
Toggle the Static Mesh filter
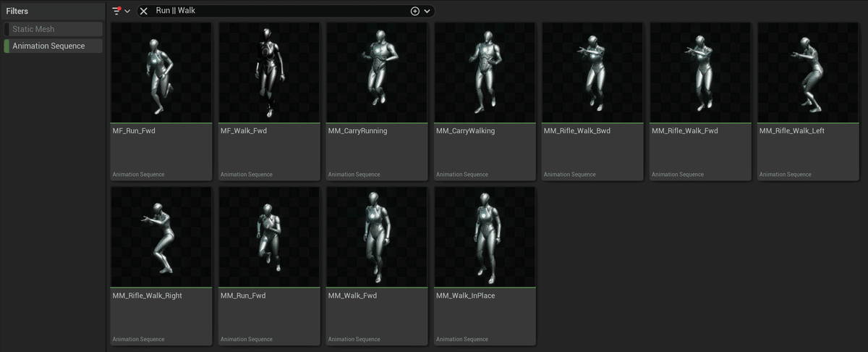pyautogui.click(x=53, y=29)
